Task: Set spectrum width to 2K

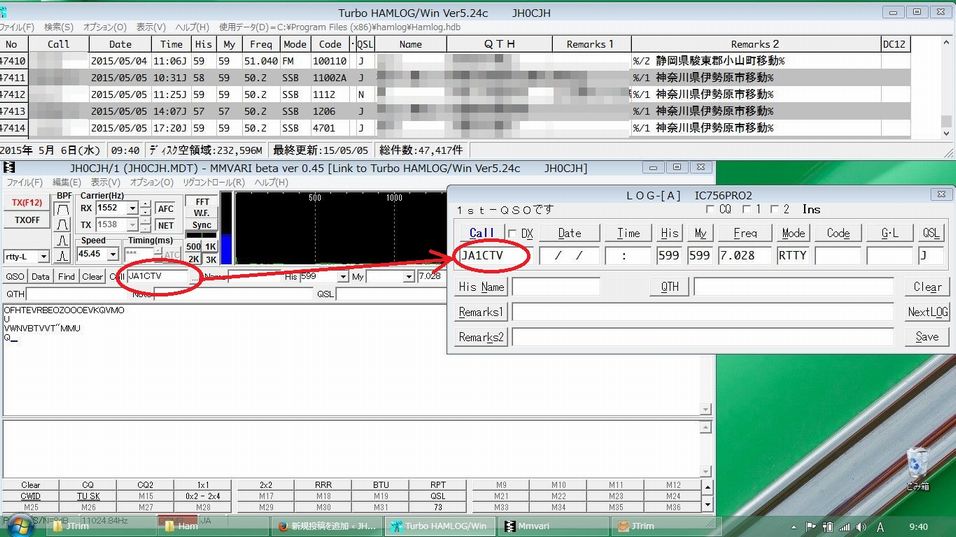Action: click(193, 259)
